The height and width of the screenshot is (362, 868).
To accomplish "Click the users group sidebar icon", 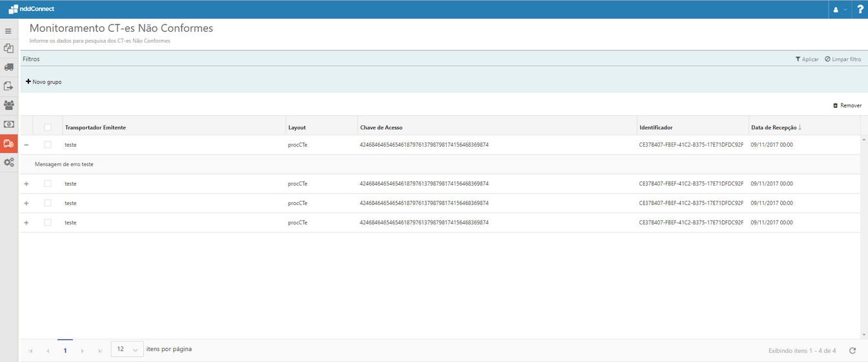I will pos(8,105).
